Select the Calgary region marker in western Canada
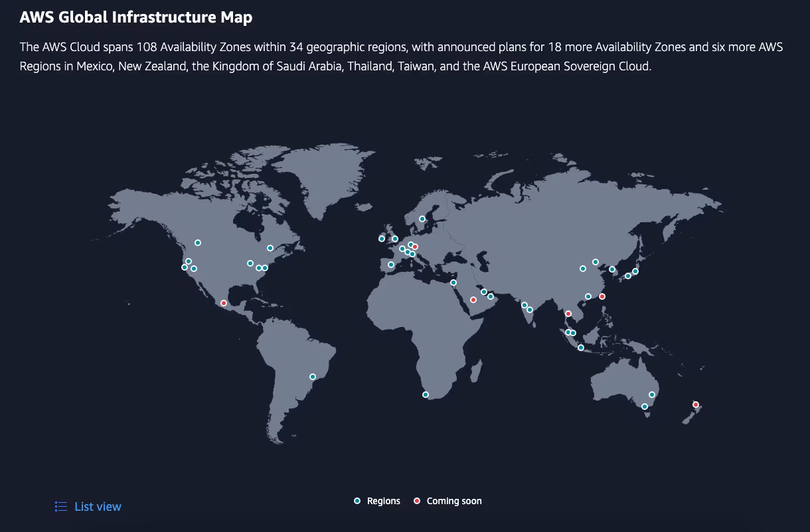 click(x=198, y=243)
